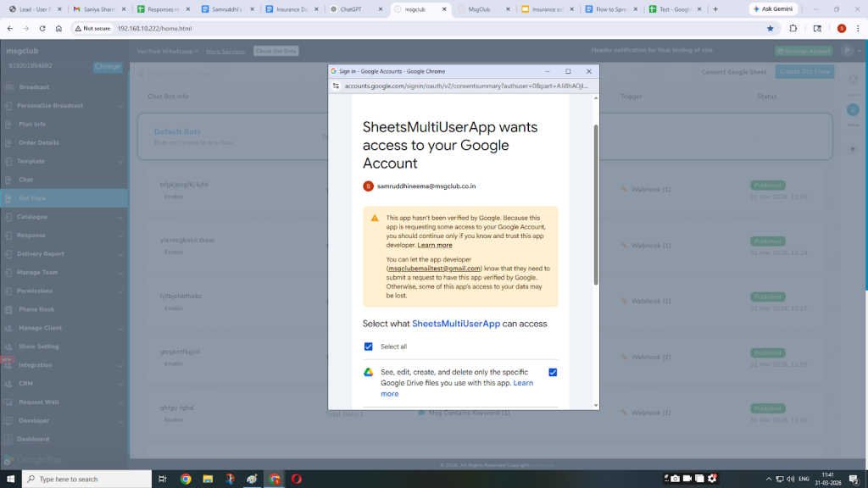This screenshot has height=488, width=868.
Task: Click the Ask Gemini button
Action: (x=772, y=8)
